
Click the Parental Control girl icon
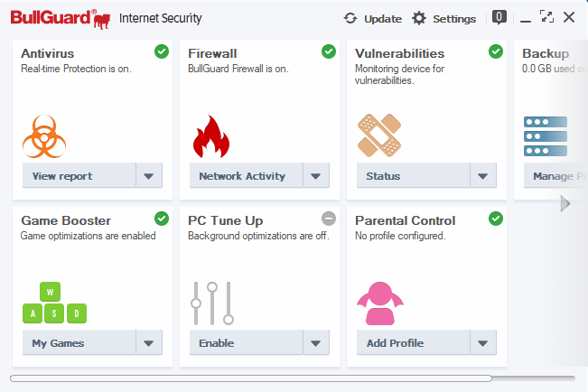(x=379, y=303)
